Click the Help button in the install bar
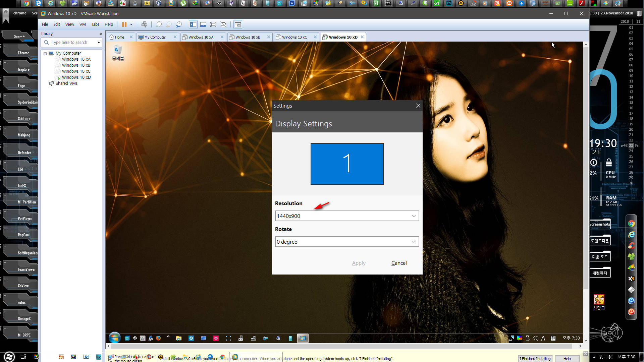The width and height of the screenshot is (644, 362). 567,359
